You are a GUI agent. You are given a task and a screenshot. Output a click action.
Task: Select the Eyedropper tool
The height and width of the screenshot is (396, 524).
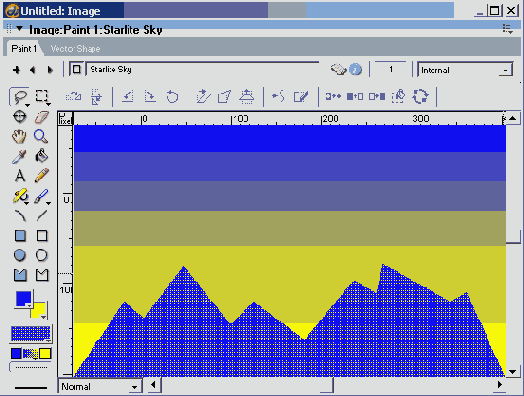click(x=19, y=156)
